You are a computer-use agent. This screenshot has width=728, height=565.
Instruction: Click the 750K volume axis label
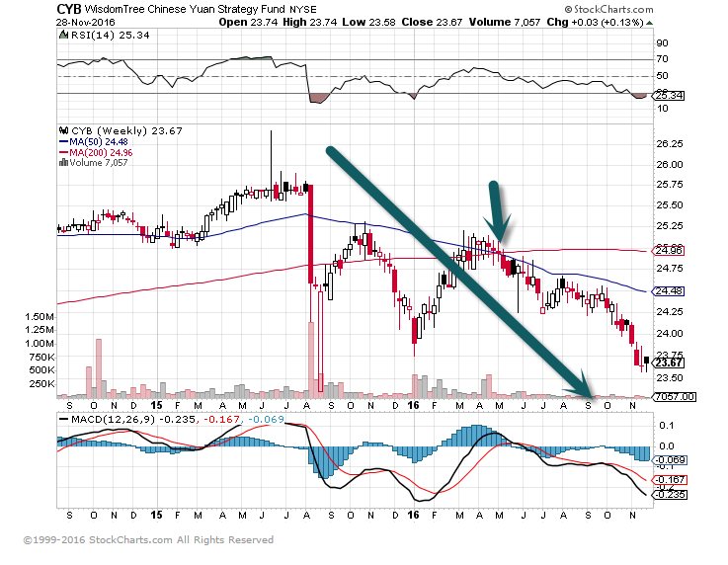pos(41,357)
